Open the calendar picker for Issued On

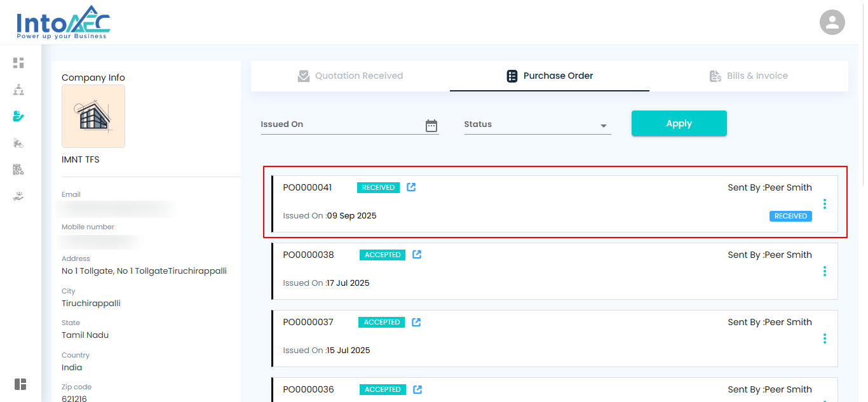pyautogui.click(x=431, y=126)
